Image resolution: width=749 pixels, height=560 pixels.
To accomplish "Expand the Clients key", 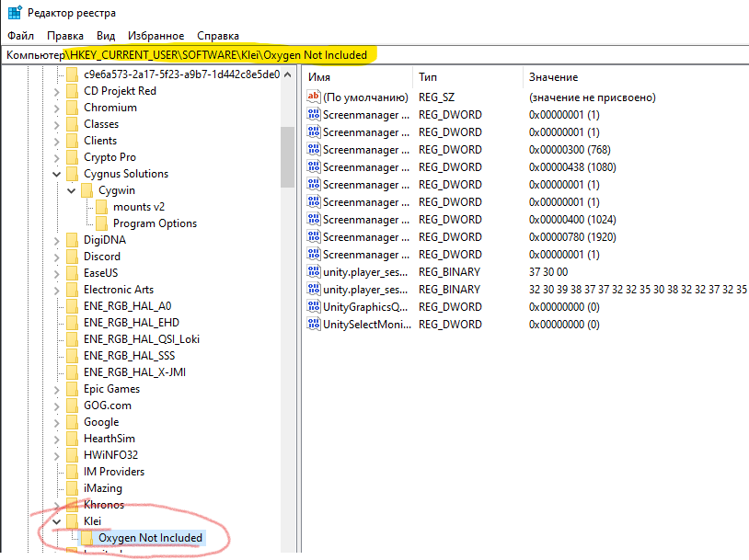I will (x=56, y=142).
